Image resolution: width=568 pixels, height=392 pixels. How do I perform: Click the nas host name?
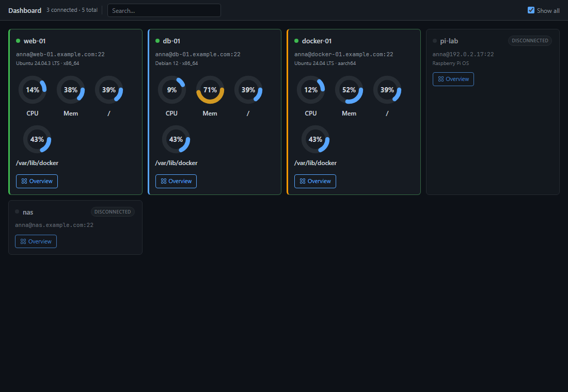28,212
